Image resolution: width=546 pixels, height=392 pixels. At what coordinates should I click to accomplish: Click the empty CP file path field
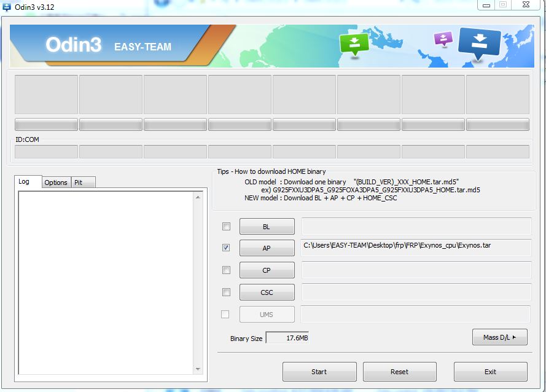[x=416, y=270]
